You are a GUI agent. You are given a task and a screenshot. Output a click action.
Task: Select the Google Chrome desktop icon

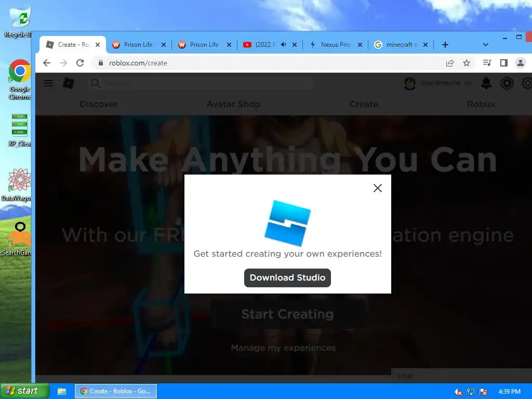click(x=20, y=79)
